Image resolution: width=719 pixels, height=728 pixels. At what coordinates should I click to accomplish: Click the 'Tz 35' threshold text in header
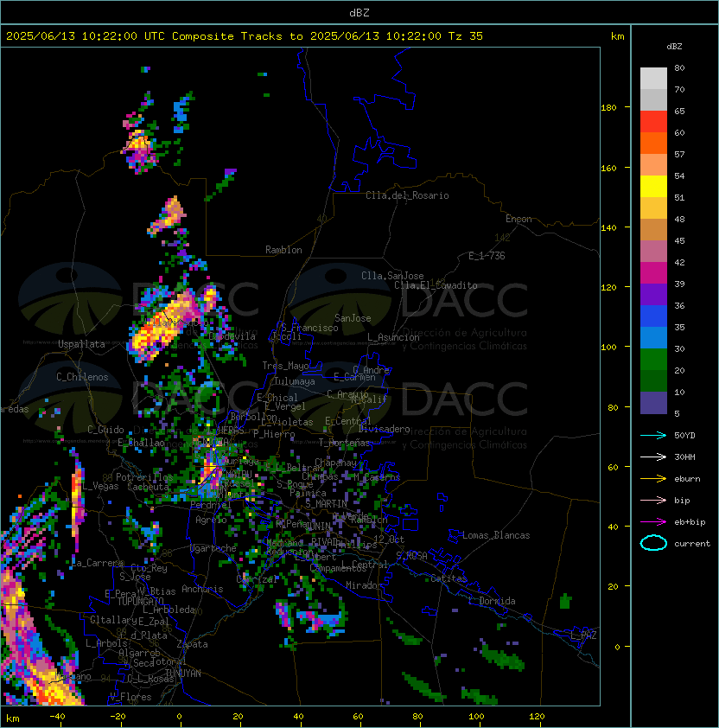pos(466,36)
